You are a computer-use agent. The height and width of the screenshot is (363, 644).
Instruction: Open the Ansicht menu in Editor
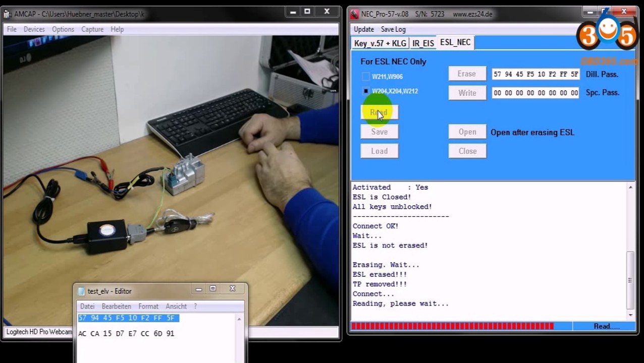pos(176,306)
